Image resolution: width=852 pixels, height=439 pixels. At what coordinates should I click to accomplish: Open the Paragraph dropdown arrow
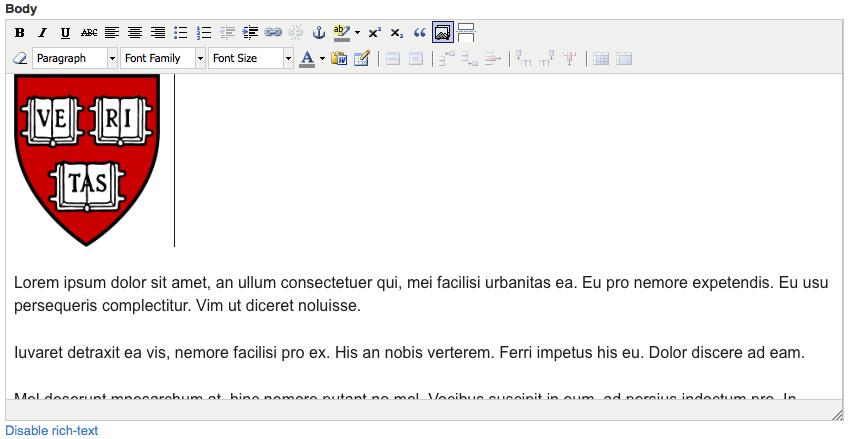(112, 58)
